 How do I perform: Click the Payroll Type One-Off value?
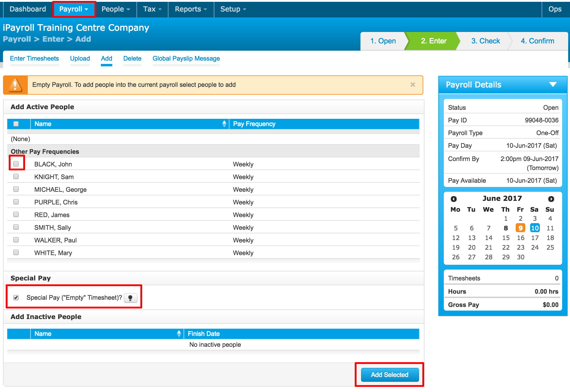547,133
